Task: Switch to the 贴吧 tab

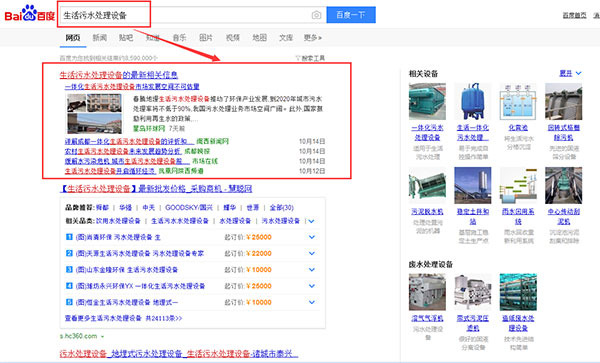Action: pyautogui.click(x=126, y=37)
